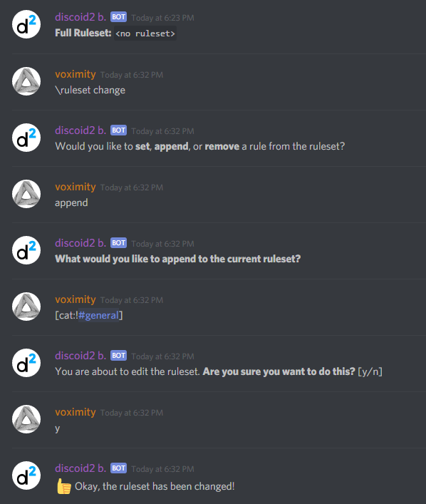Image resolution: width=426 pixels, height=504 pixels.
Task: Click the discoid2 b. username on the final message
Action: (80, 468)
